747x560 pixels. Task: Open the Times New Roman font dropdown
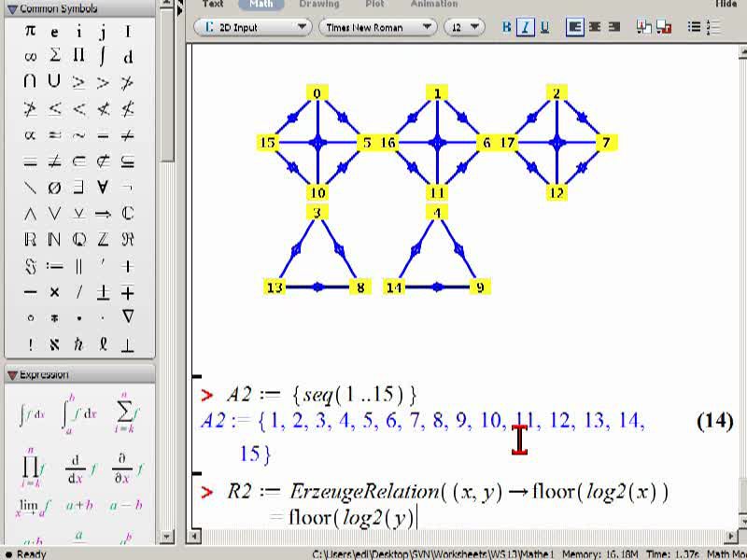tap(376, 27)
